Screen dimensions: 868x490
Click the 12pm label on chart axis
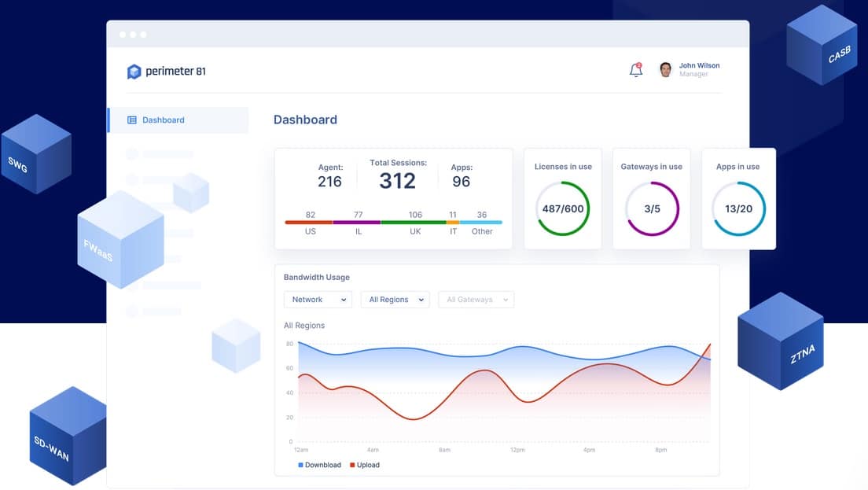[x=517, y=450]
